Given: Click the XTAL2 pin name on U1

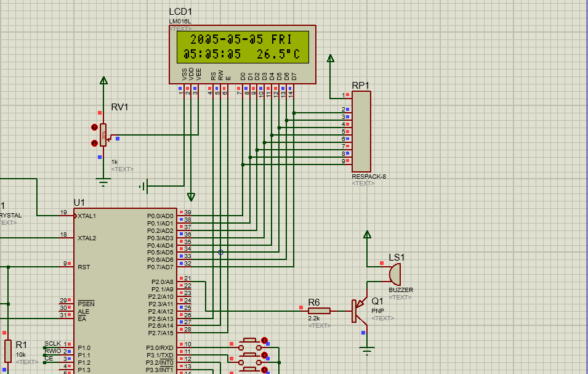Looking at the screenshot, I should click(87, 238).
